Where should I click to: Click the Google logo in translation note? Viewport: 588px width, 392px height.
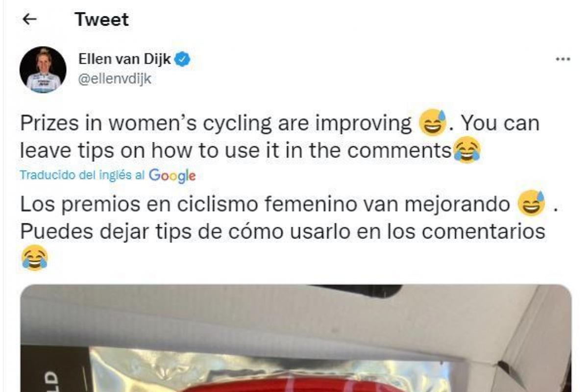tap(172, 175)
